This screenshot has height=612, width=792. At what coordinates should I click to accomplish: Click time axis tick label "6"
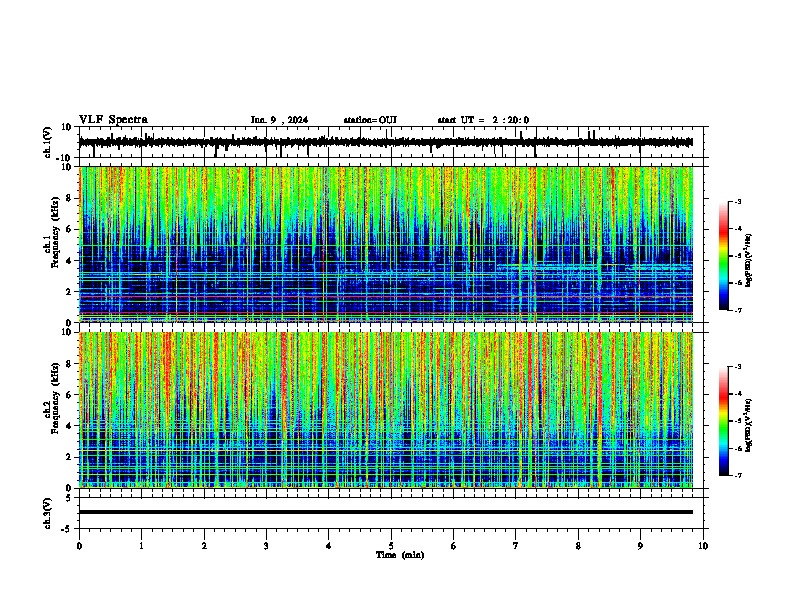click(x=454, y=546)
